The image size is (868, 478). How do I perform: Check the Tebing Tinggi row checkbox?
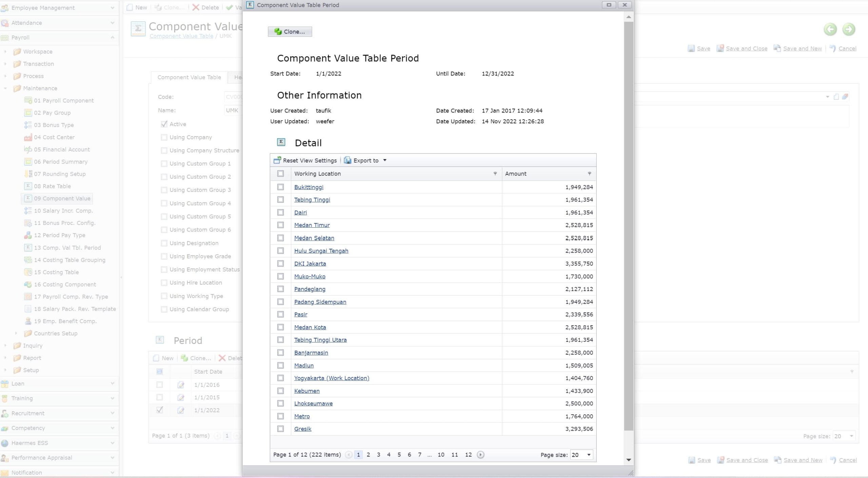click(280, 200)
